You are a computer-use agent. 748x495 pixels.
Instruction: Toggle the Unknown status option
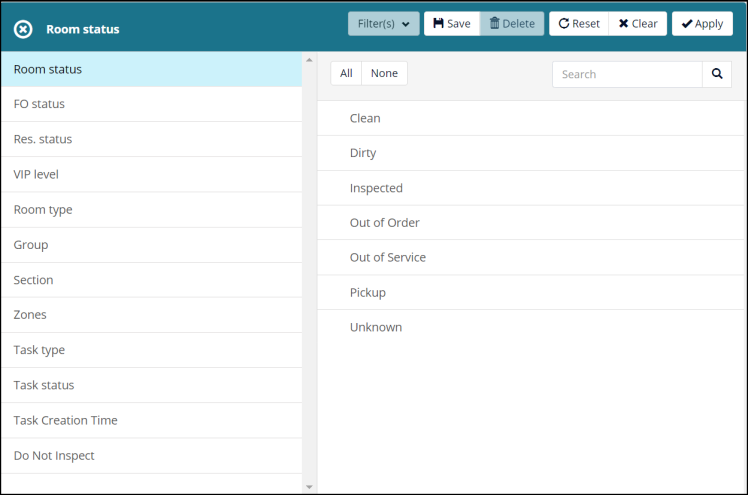point(531,327)
